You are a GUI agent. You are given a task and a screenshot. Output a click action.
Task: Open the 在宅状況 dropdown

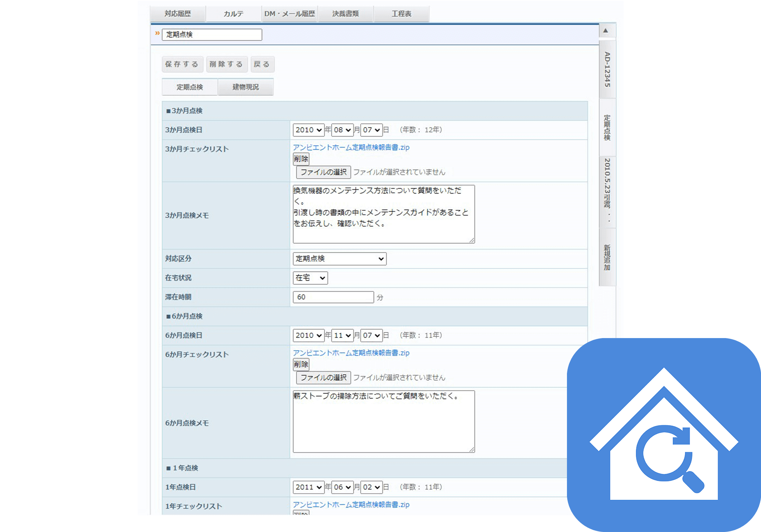pyautogui.click(x=310, y=278)
